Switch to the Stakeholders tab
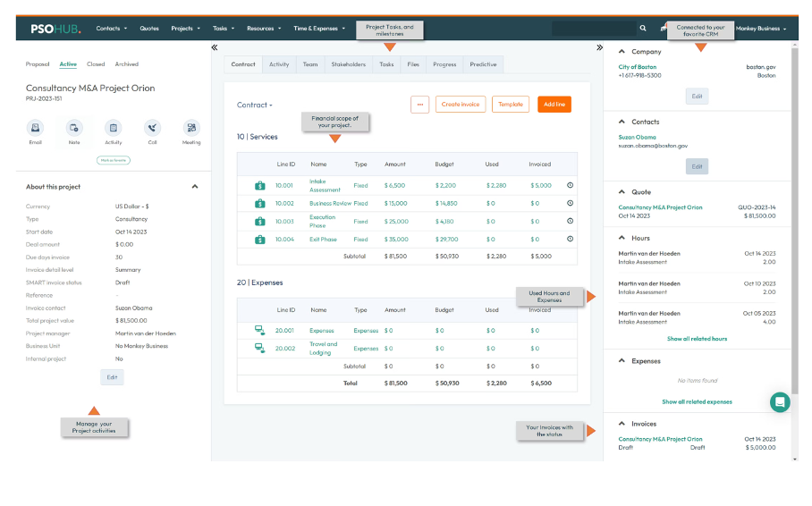This screenshot has height=506, width=812. (348, 64)
